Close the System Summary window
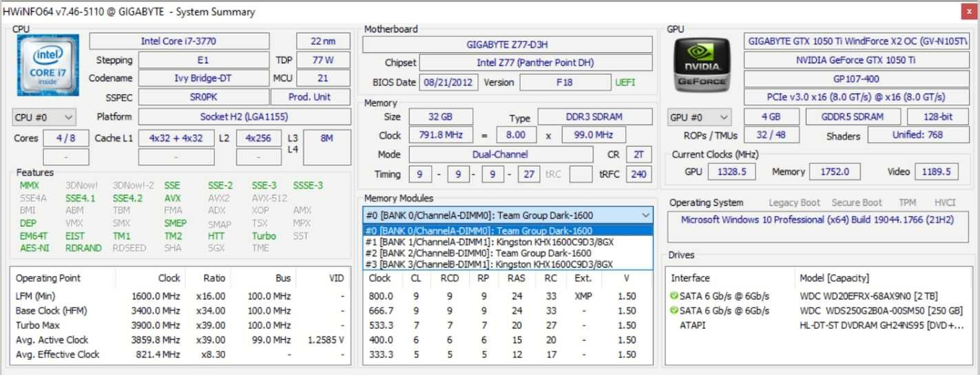 click(x=968, y=11)
